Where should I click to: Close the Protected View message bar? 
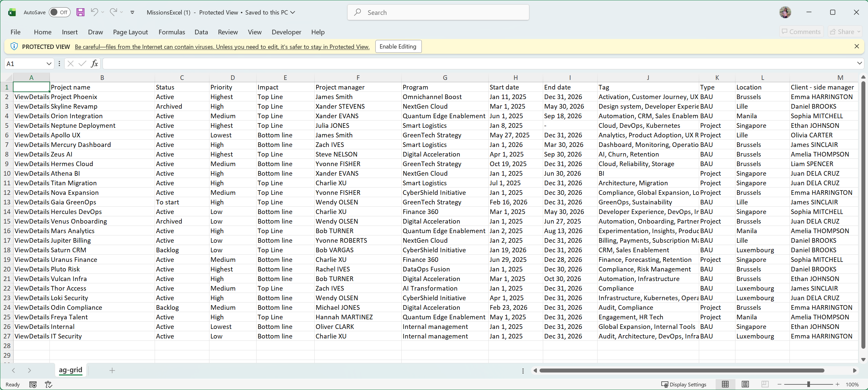pyautogui.click(x=856, y=46)
